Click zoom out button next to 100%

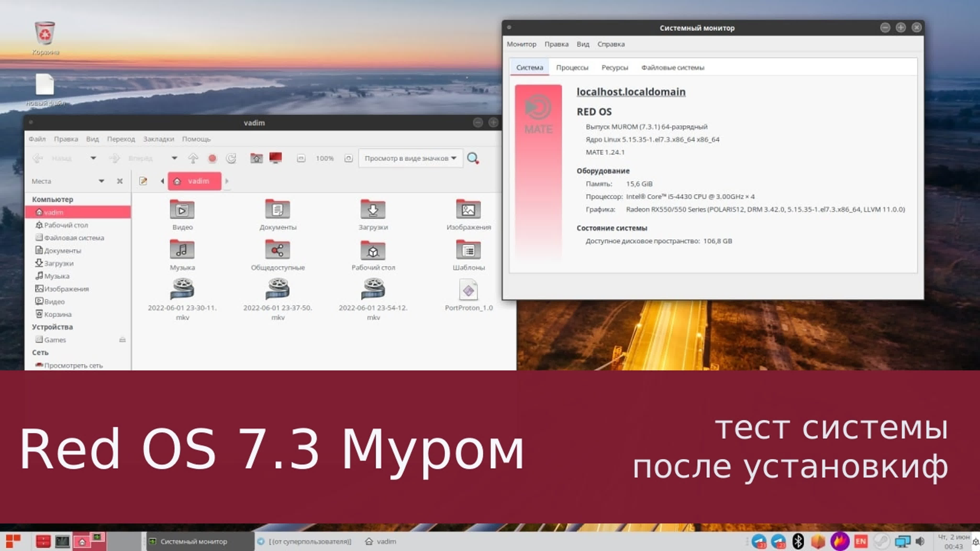(301, 158)
